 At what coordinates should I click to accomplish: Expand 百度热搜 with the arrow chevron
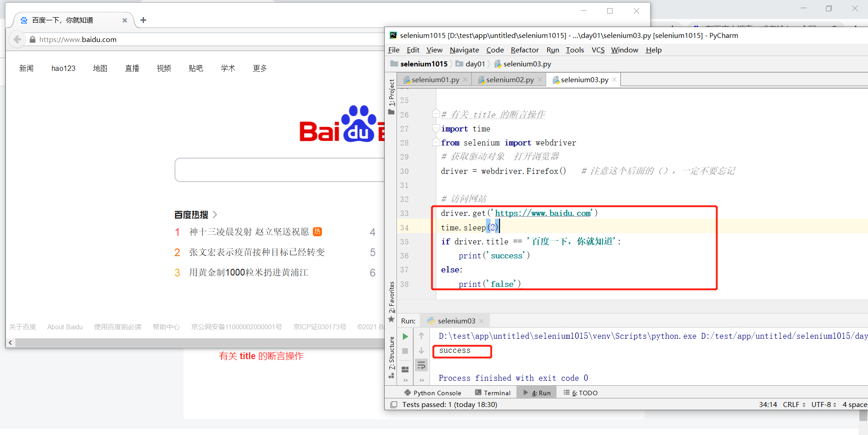click(215, 215)
